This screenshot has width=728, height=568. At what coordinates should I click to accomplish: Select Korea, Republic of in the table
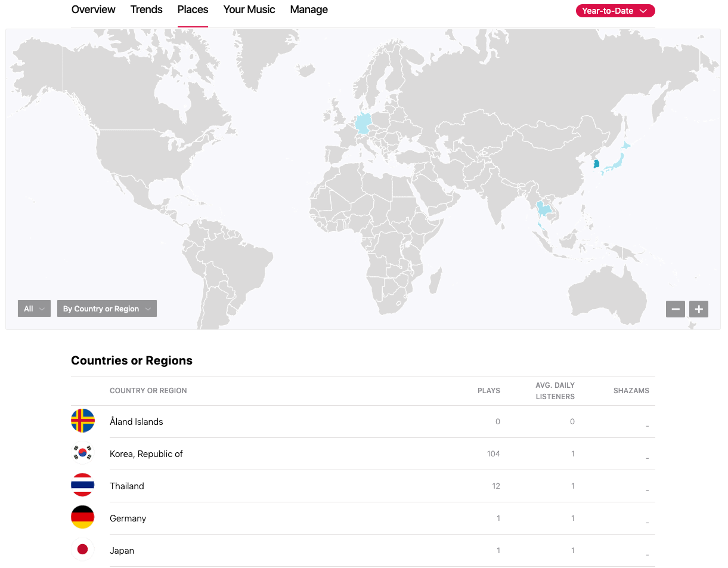tap(146, 453)
